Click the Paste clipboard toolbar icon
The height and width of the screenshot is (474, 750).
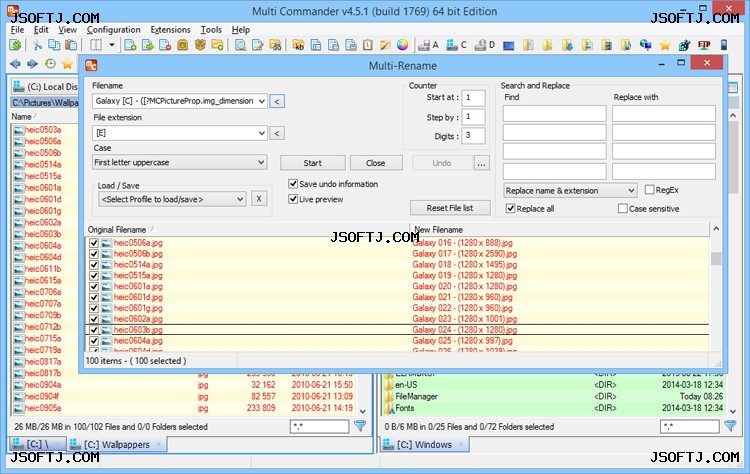(x=71, y=45)
